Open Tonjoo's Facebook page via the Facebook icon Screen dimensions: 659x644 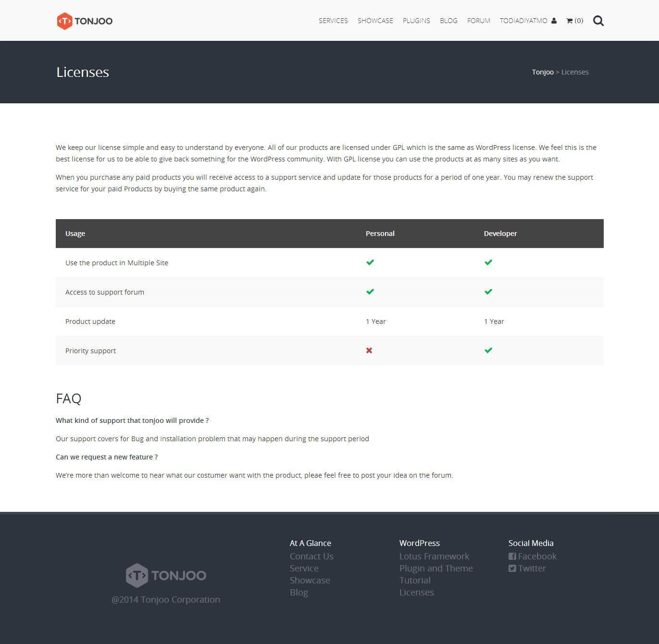[512, 556]
